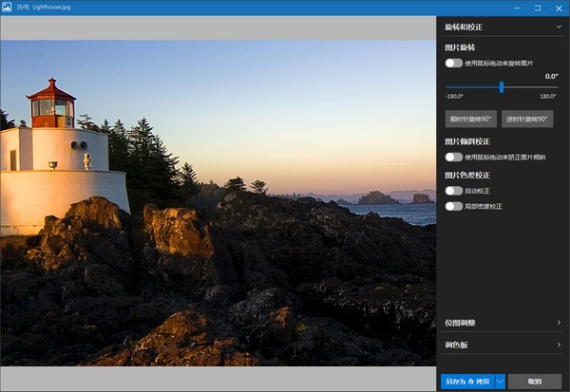Enable 使用鼠标拖动来旋转图片 toggle

click(x=454, y=63)
